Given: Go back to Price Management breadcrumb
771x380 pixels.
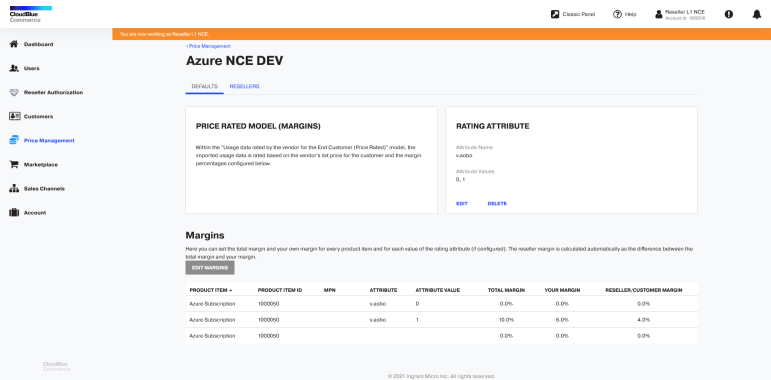Looking at the screenshot, I should (x=208, y=46).
